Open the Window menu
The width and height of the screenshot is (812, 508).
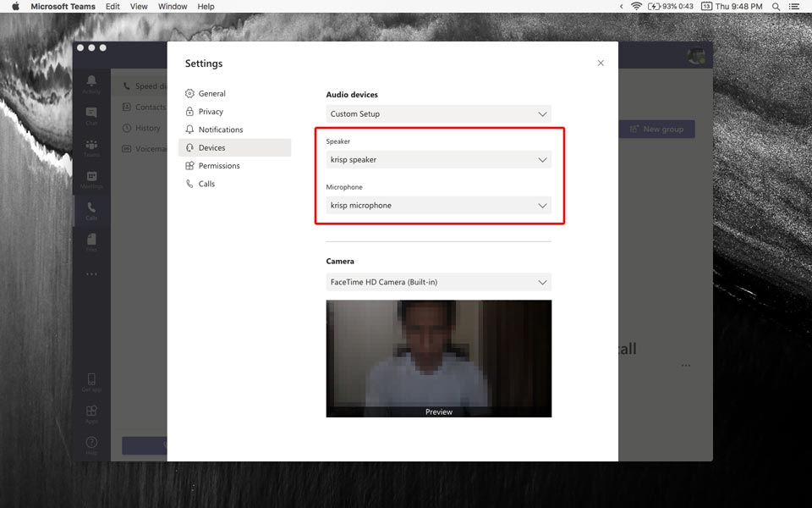pyautogui.click(x=173, y=6)
